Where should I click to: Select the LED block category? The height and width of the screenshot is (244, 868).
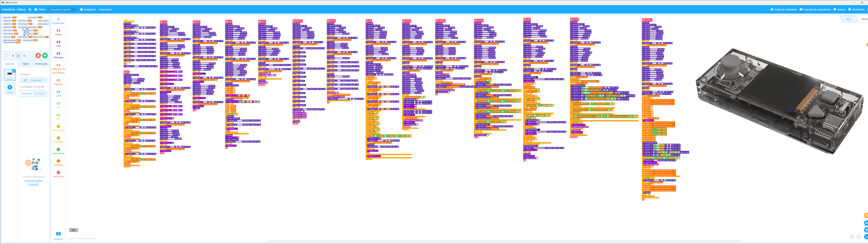(58, 44)
